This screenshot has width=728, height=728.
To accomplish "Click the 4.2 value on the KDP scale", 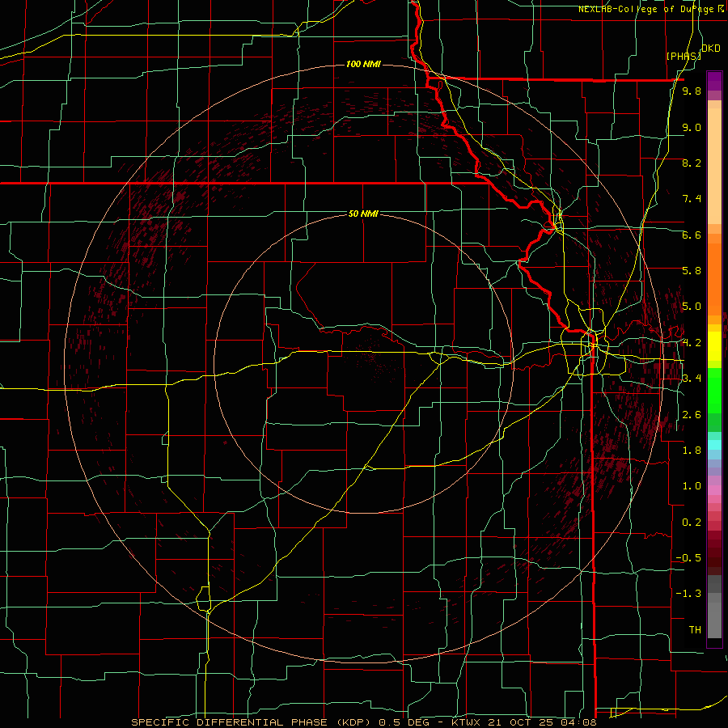I will pos(692,343).
